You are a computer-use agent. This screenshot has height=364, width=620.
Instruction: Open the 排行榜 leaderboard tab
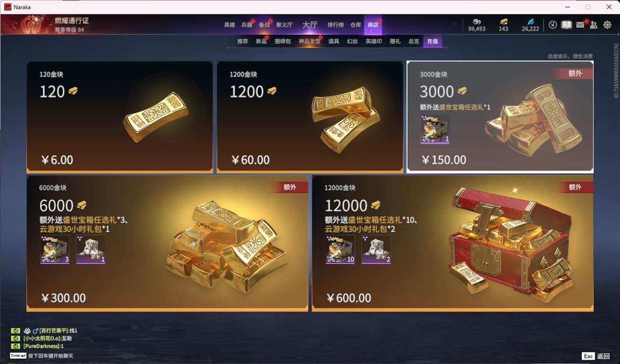[x=335, y=25]
